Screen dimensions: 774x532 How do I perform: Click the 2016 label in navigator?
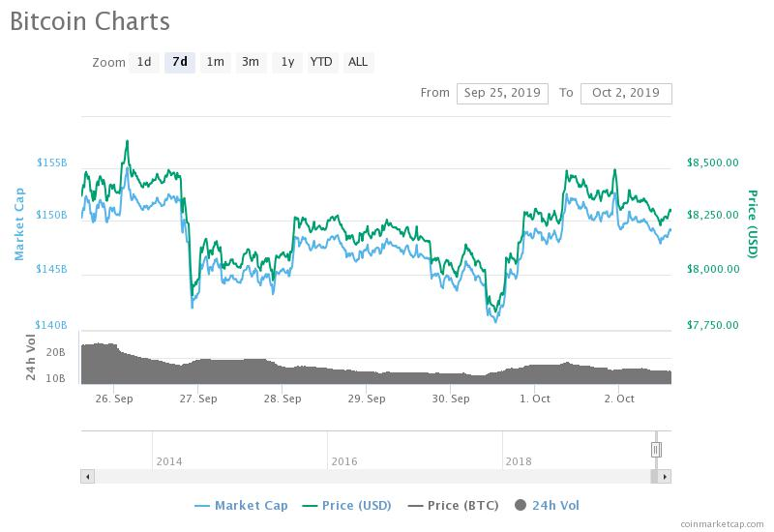(344, 462)
